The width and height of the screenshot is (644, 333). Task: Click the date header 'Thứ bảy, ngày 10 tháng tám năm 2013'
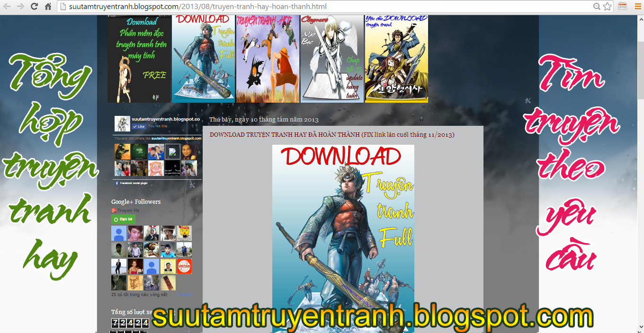tap(264, 120)
